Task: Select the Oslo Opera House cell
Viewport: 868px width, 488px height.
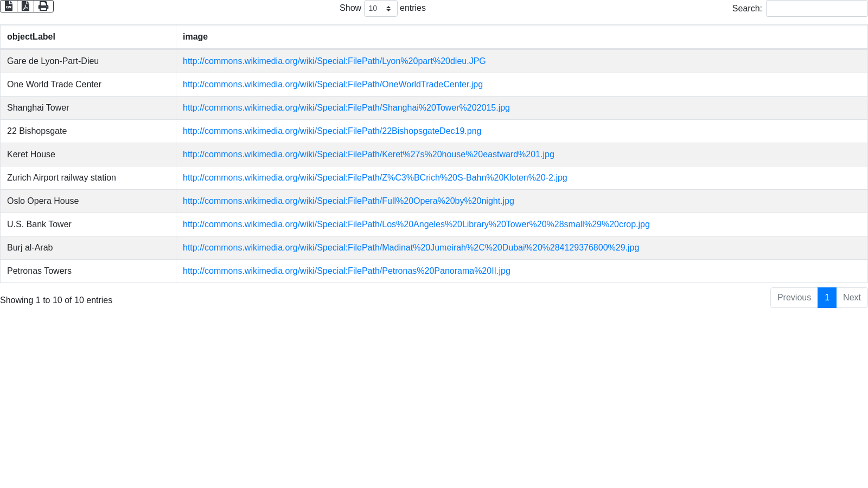Action: pos(88,201)
